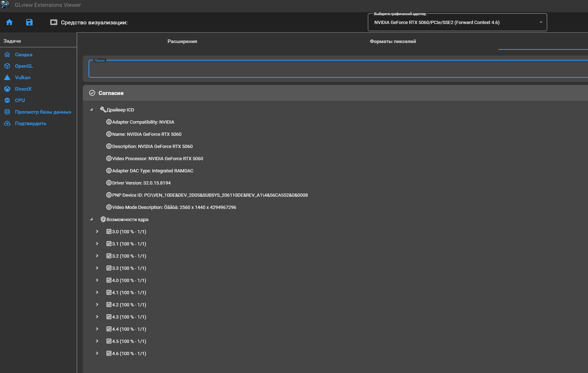Collapse the Драйвер ICD tree section
This screenshot has width=588, height=373.
91,110
